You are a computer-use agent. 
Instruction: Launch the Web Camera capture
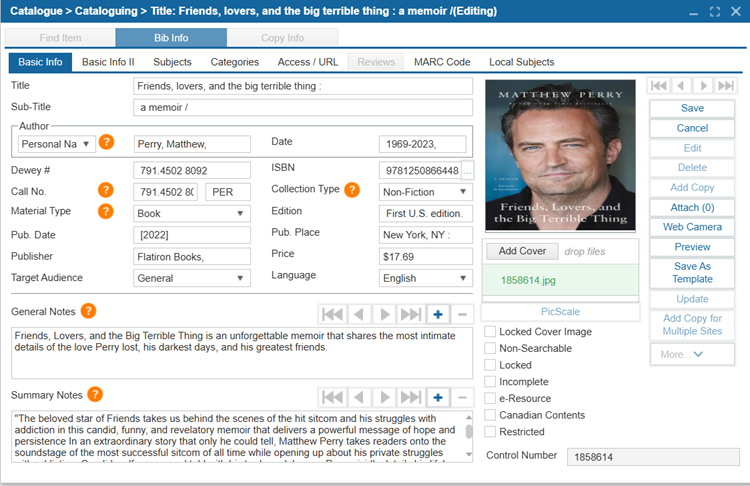tap(692, 227)
